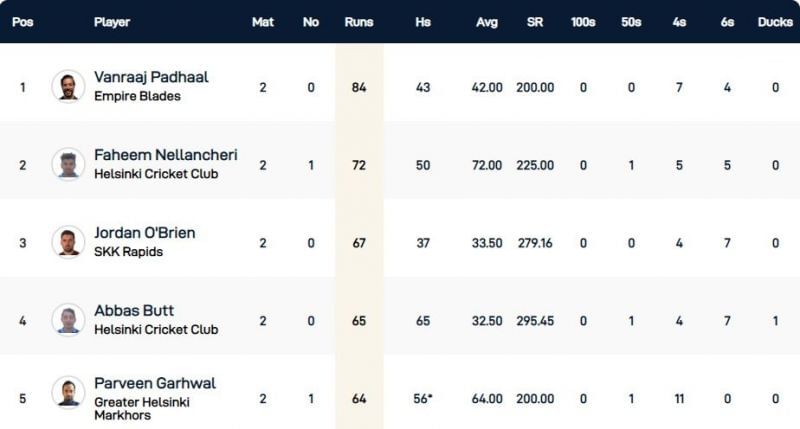
Task: Click the 6s column header
Action: point(726,22)
